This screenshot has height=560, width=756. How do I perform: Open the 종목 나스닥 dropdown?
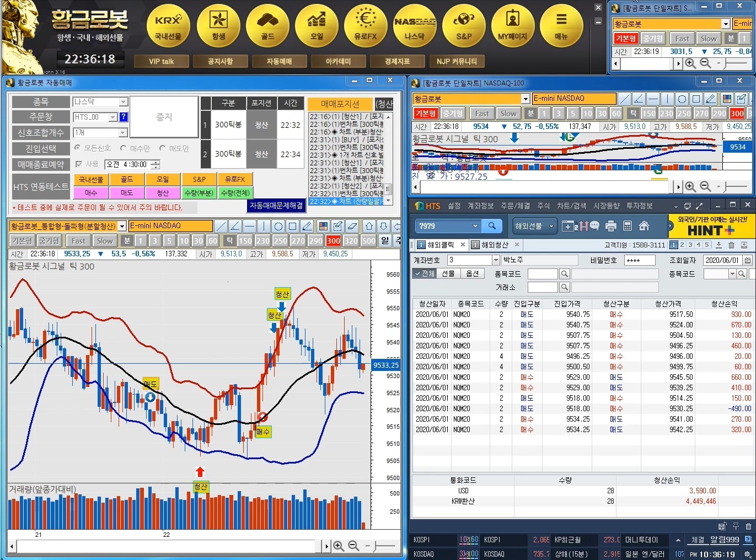[124, 102]
